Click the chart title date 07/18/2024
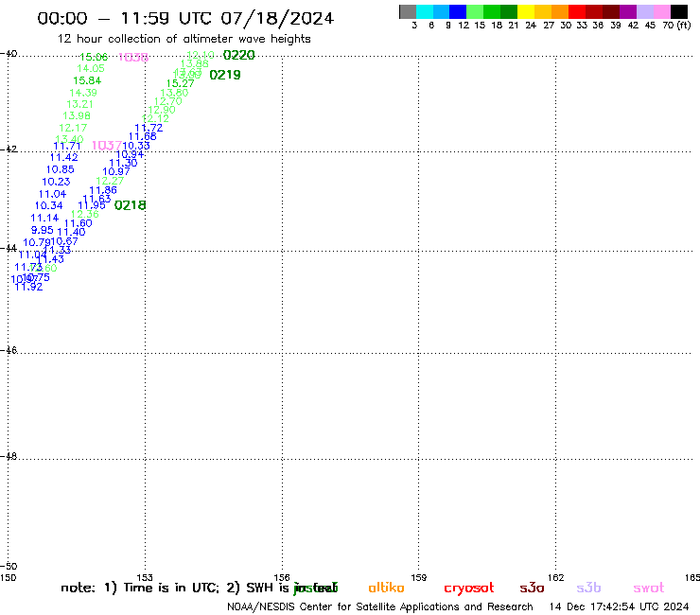This screenshot has width=700, height=615. click(277, 18)
